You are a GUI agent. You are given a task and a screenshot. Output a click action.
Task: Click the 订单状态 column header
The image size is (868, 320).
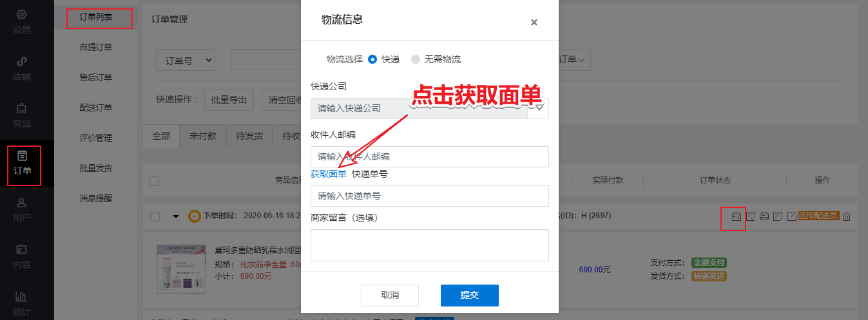pyautogui.click(x=715, y=180)
